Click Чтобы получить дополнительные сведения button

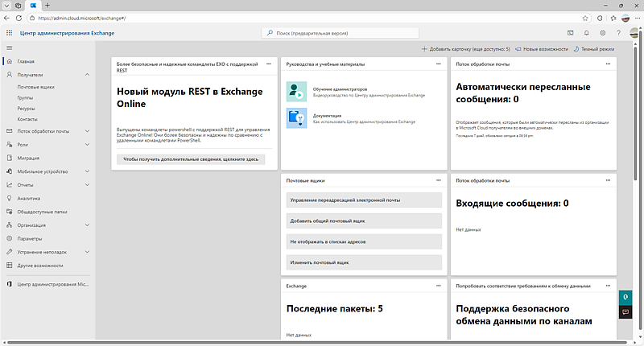click(x=191, y=159)
